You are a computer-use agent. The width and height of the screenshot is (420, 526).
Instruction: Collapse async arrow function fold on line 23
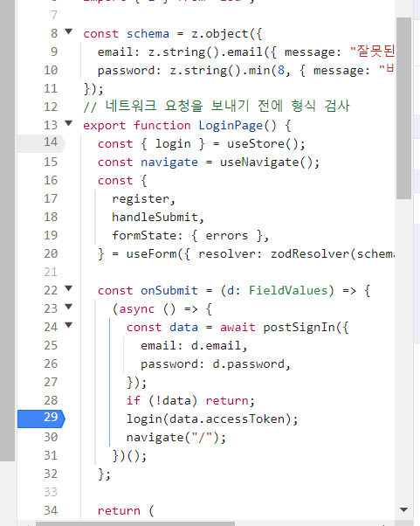68,307
